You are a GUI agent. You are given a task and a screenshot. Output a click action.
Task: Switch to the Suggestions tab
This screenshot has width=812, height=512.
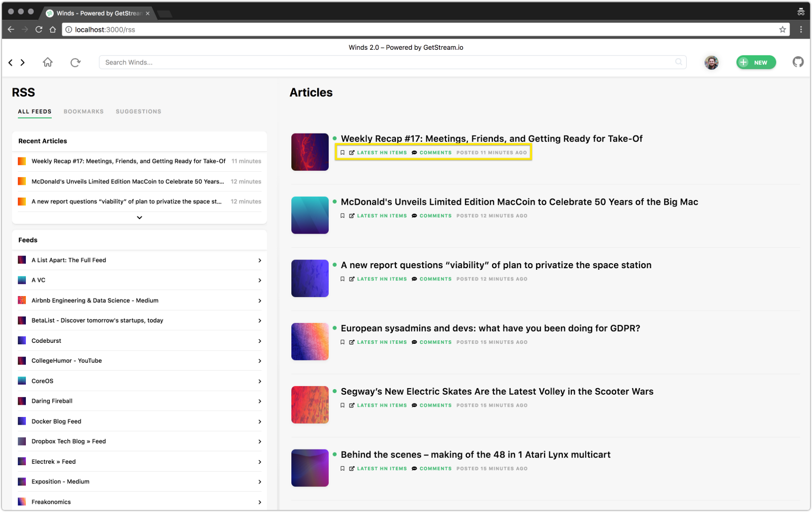pos(138,112)
